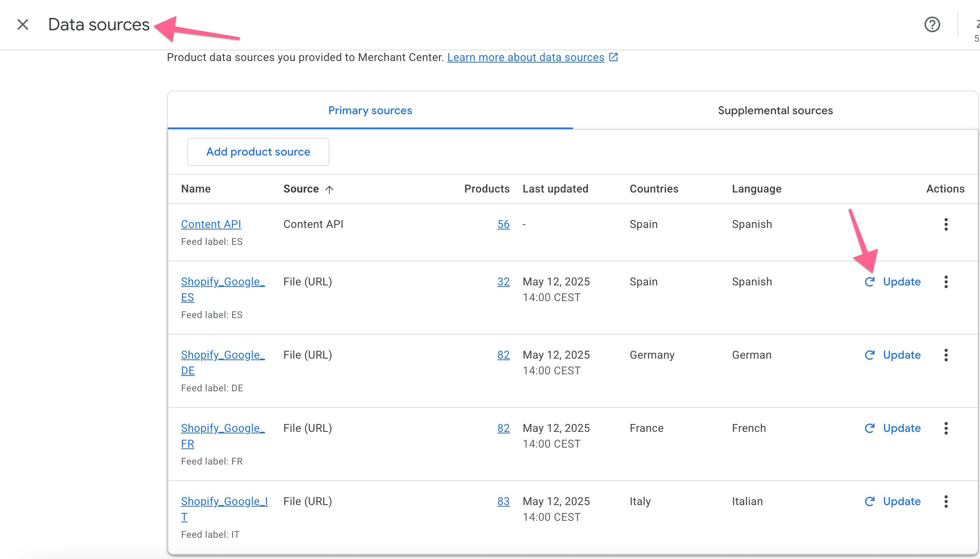
Task: Click refresh icon in the France row
Action: point(869,428)
